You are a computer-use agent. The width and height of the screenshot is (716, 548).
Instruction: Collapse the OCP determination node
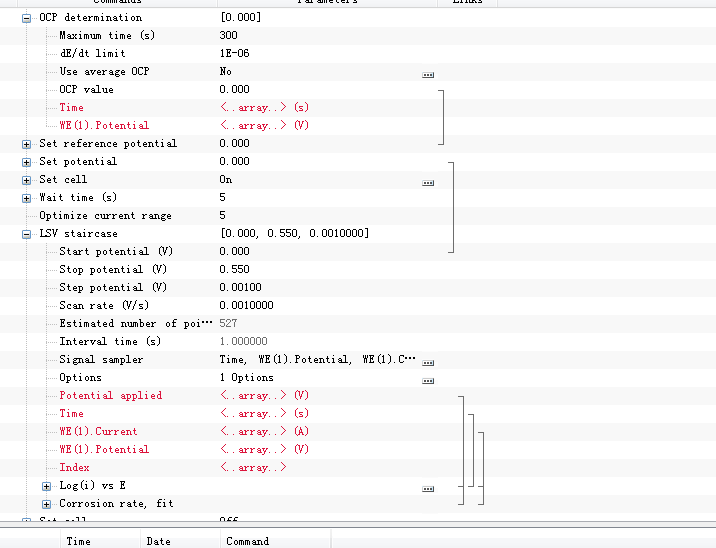coord(26,18)
